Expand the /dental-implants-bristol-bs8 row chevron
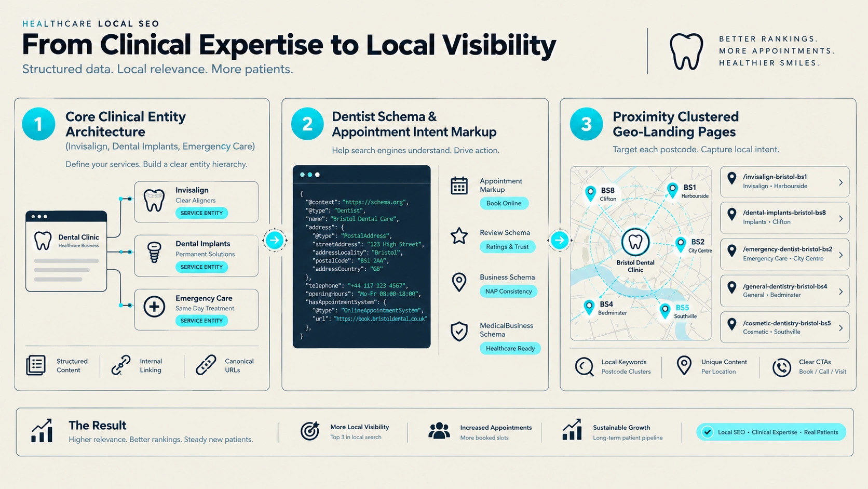This screenshot has height=489, width=868. click(840, 219)
